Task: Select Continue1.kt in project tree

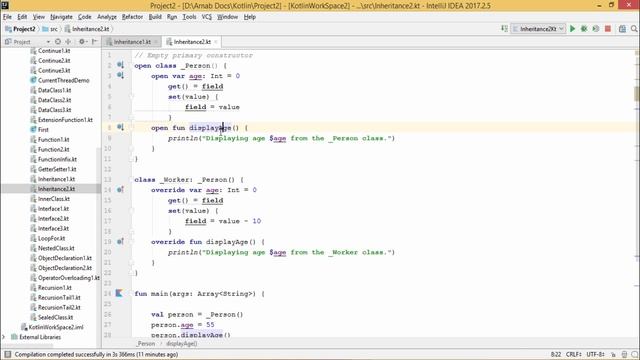Action: point(54,51)
